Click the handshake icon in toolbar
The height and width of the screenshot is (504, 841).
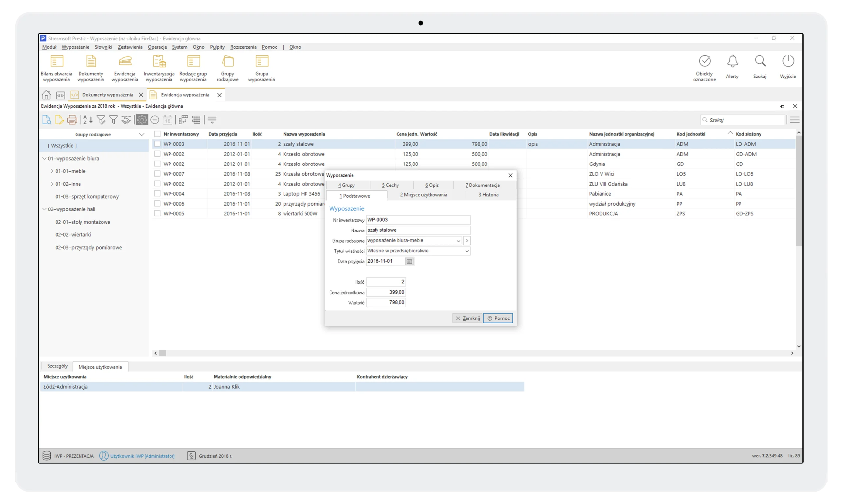126,120
